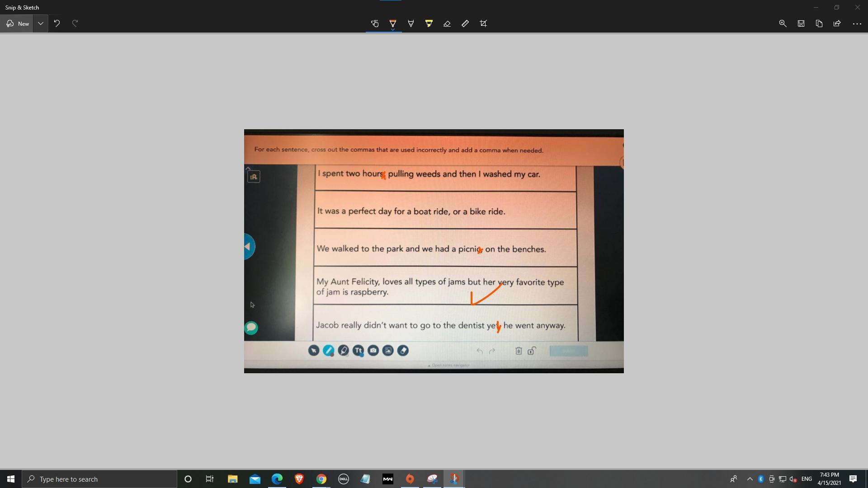Copy the snip to clipboard

point(819,23)
